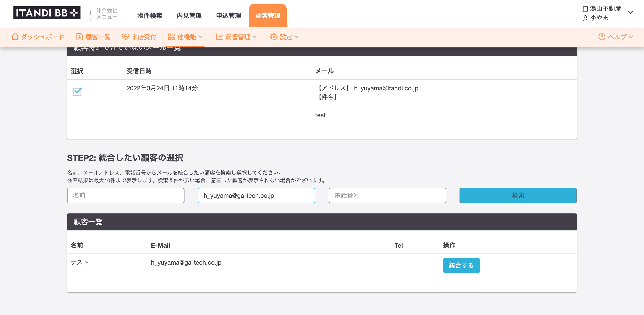The width and height of the screenshot is (644, 315).
Task: Click the email search field
Action: [x=256, y=195]
